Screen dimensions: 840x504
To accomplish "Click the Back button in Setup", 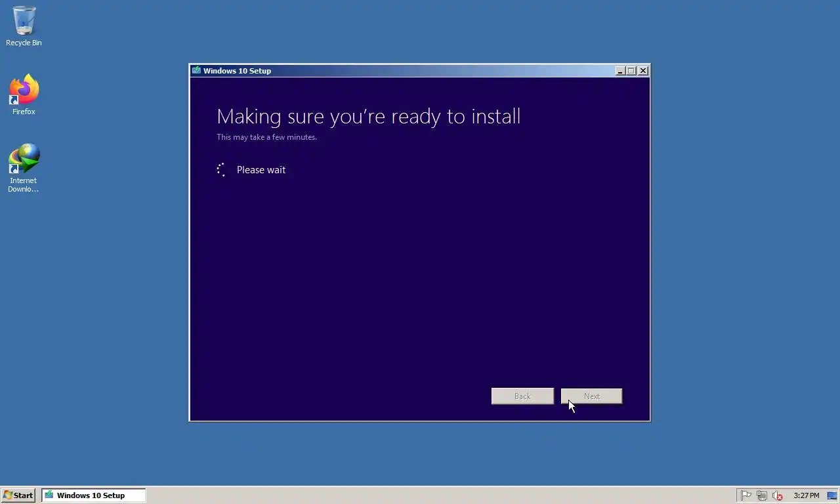I will pyautogui.click(x=522, y=396).
